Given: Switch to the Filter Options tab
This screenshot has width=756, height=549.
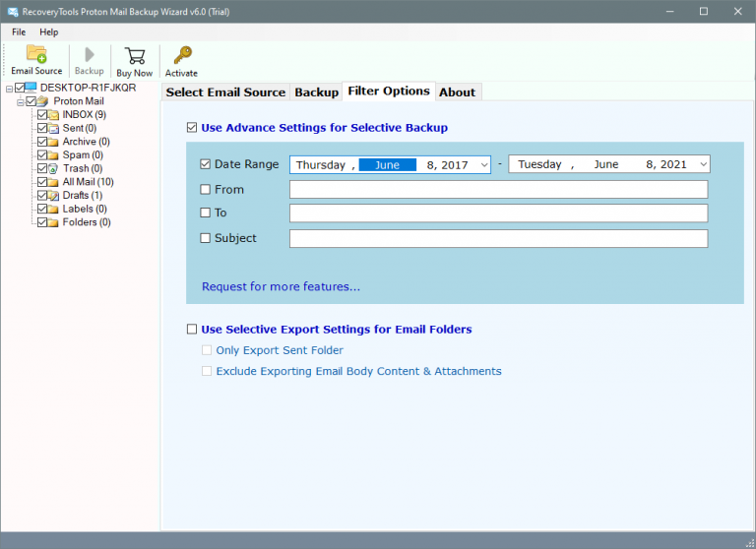Looking at the screenshot, I should pos(389,91).
